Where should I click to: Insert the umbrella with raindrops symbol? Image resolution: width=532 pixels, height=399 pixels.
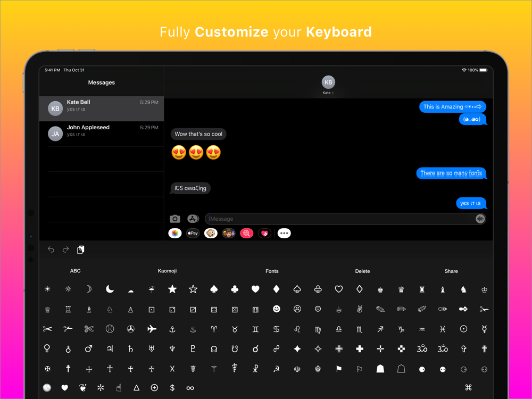[152, 289]
